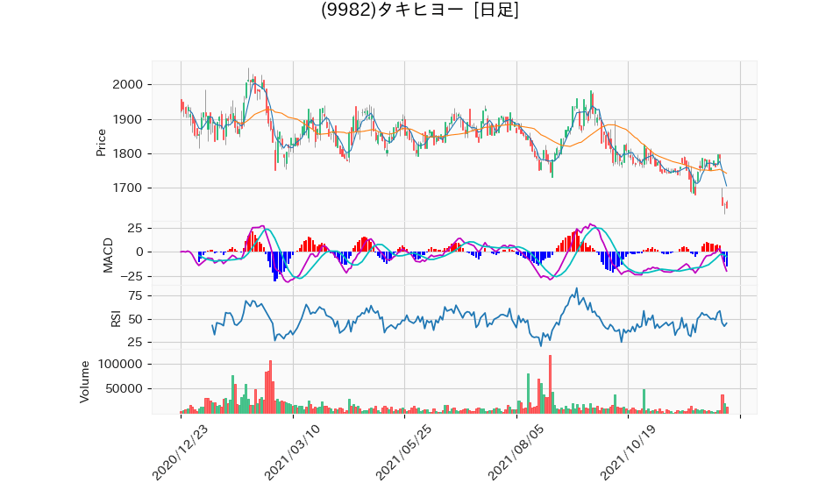Click the 2021/08/05 date label
Viewport: 840px width, 504px height.
[x=516, y=453]
